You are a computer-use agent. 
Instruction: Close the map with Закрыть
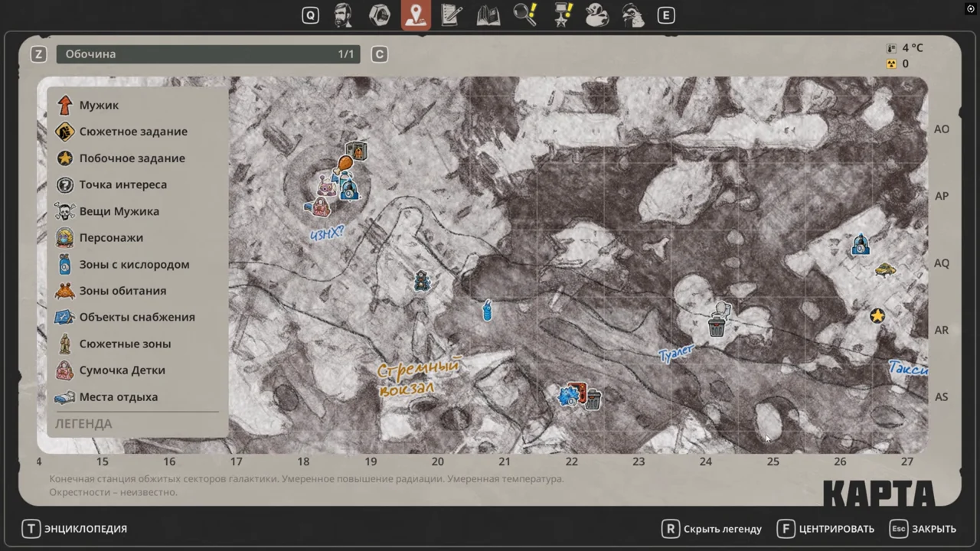tap(923, 529)
